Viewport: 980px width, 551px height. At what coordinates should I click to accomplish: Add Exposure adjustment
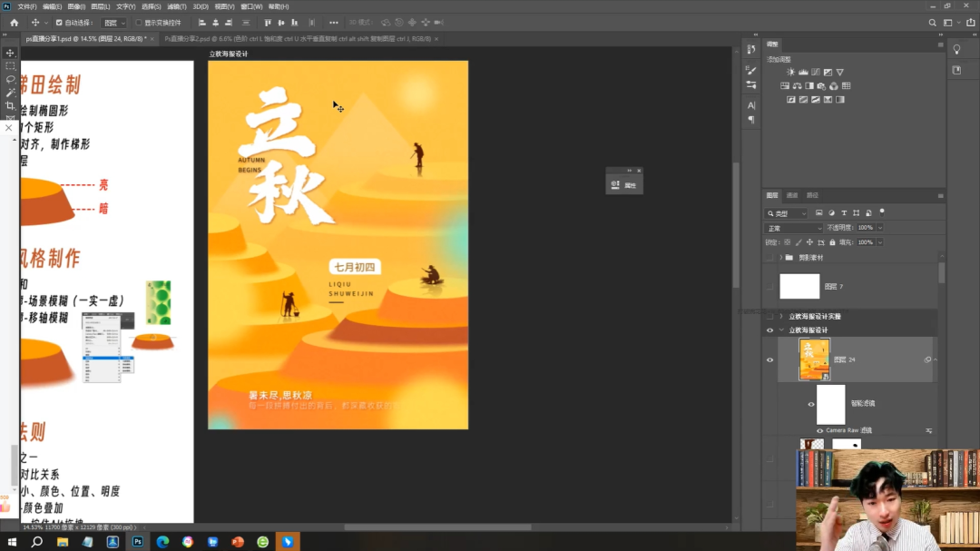point(828,72)
